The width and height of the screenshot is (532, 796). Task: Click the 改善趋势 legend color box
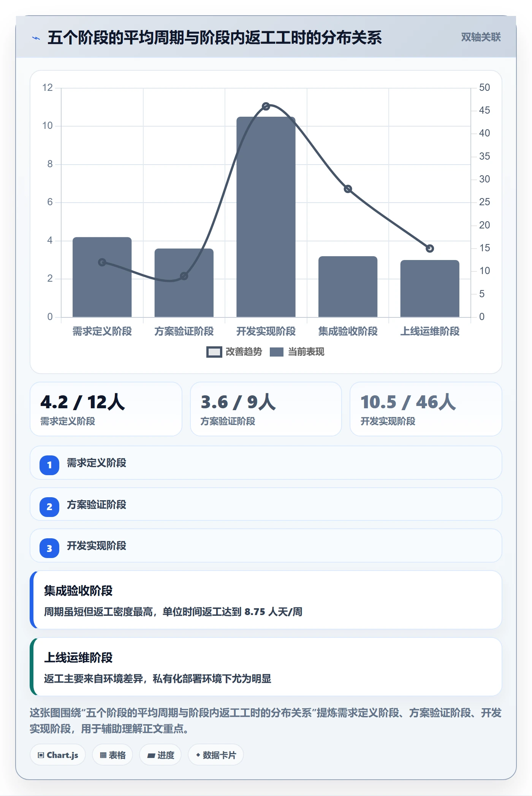214,352
